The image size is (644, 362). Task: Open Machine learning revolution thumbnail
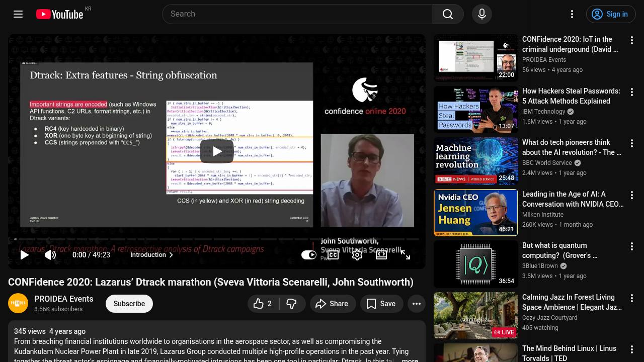476,161
